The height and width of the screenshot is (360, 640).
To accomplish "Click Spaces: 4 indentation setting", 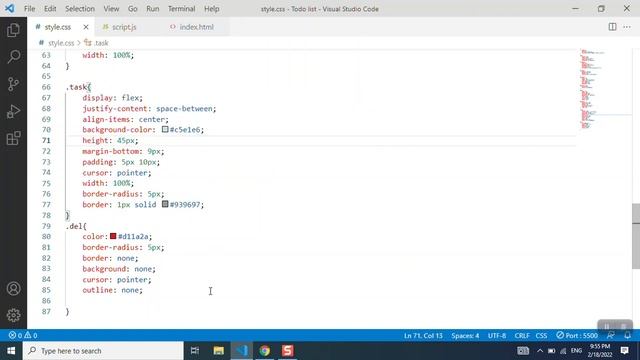I will pos(465,335).
